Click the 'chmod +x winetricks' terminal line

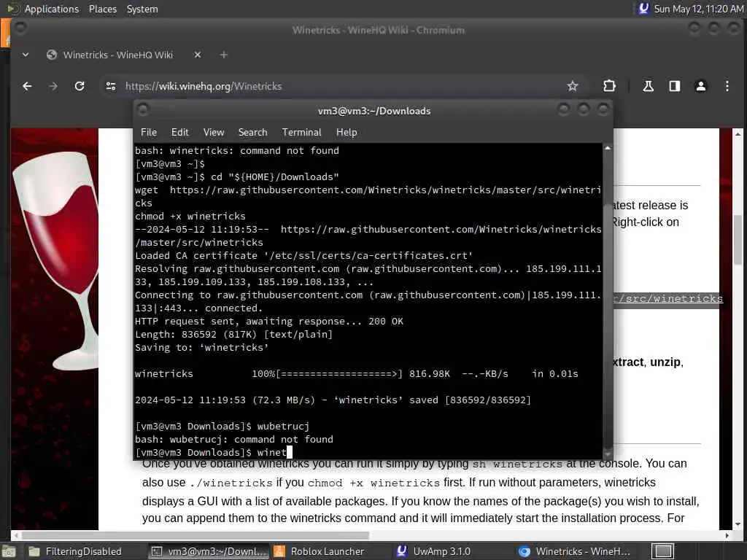click(x=190, y=216)
